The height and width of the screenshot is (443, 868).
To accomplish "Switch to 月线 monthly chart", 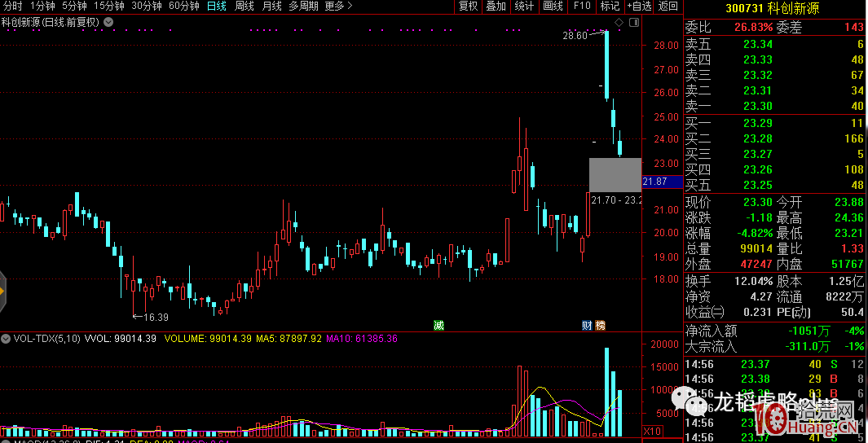I will point(271,7).
